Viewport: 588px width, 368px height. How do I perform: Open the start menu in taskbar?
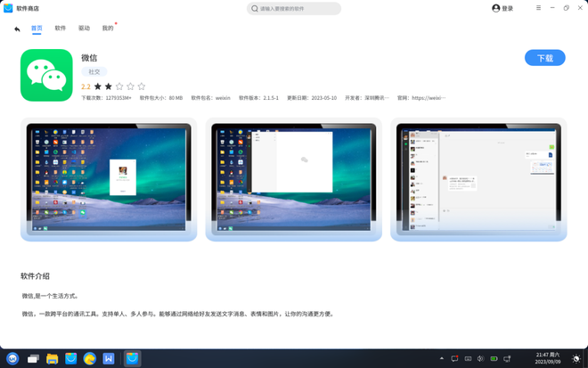[x=12, y=358]
